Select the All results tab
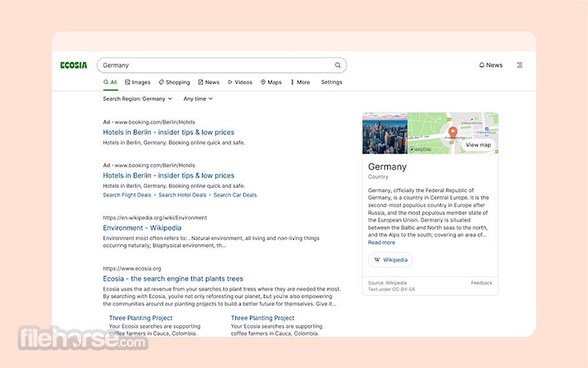The width and height of the screenshot is (588, 368). tap(111, 82)
